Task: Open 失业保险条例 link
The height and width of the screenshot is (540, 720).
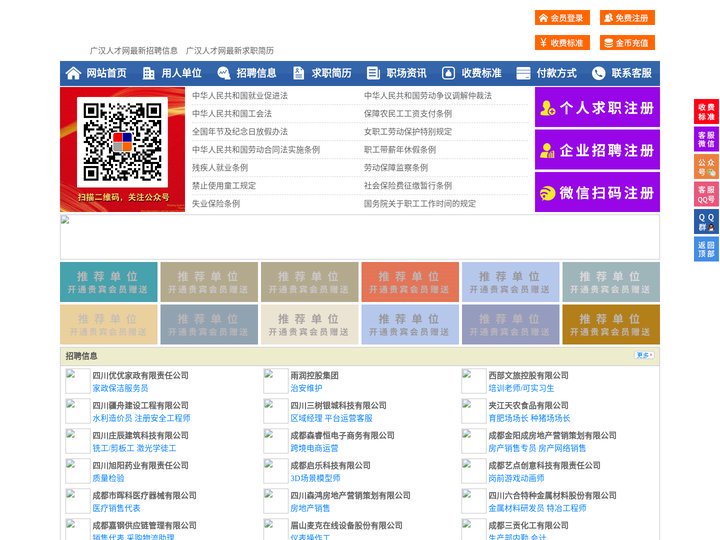Action: [216, 203]
